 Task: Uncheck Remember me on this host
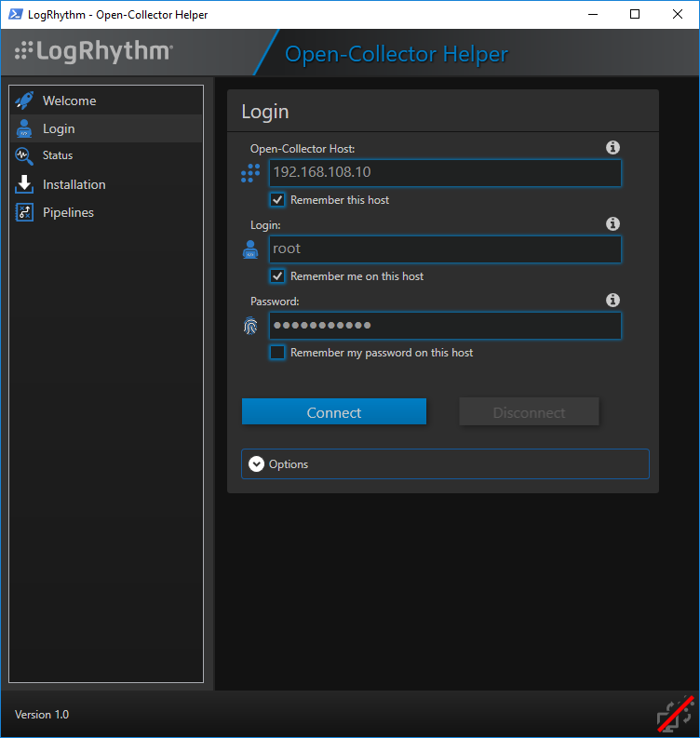pos(277,275)
